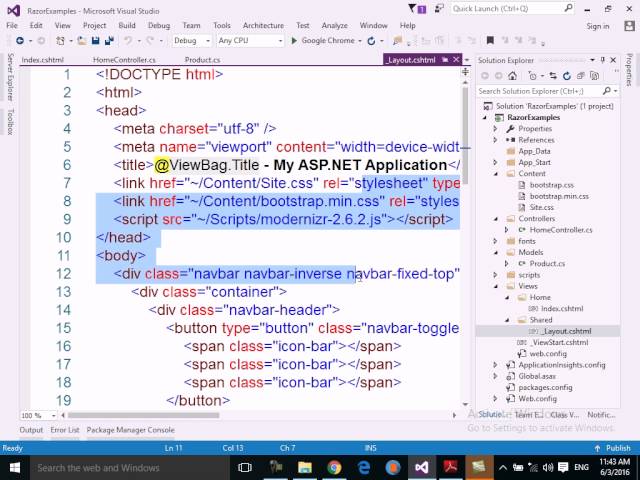This screenshot has height=480, width=640.
Task: Click the Navigate Backward toolbar icon
Action: tap(19, 40)
